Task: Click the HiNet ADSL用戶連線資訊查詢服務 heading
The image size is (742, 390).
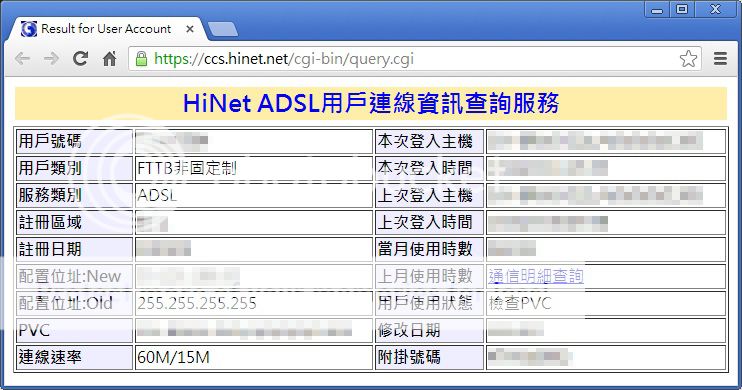Action: point(371,103)
